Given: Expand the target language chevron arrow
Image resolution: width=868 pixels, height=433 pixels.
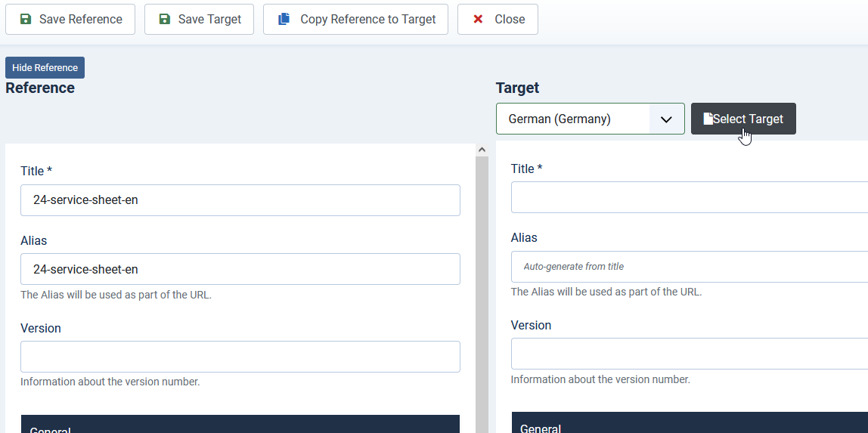Looking at the screenshot, I should tap(667, 119).
